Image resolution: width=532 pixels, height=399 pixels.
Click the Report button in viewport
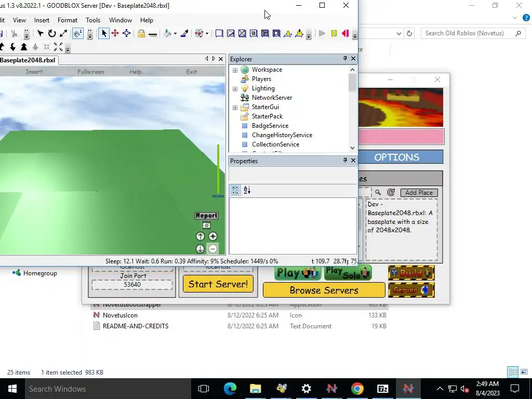point(206,216)
